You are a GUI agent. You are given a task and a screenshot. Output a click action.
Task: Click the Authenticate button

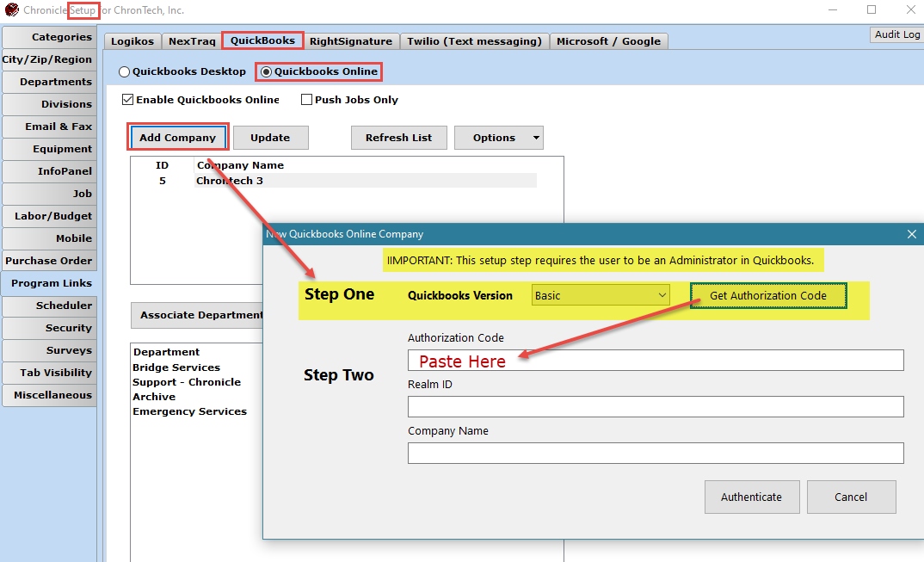point(752,497)
